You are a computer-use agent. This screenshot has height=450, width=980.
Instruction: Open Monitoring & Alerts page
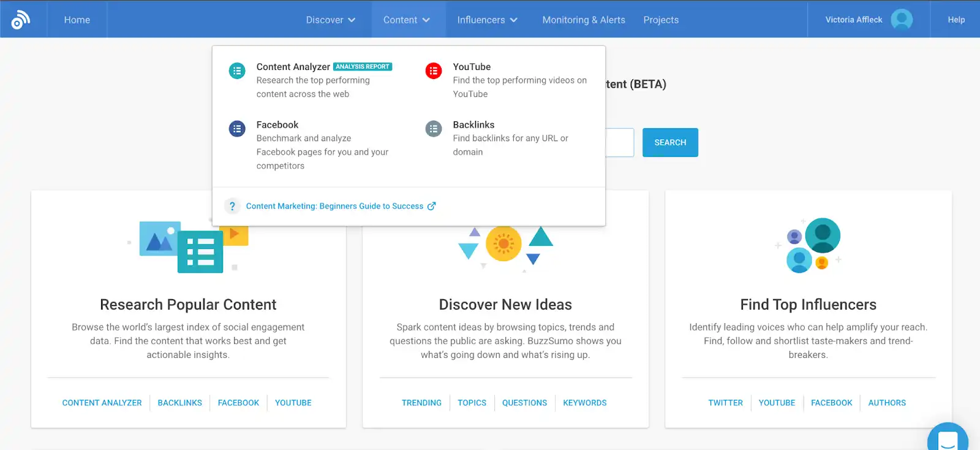[x=584, y=20]
